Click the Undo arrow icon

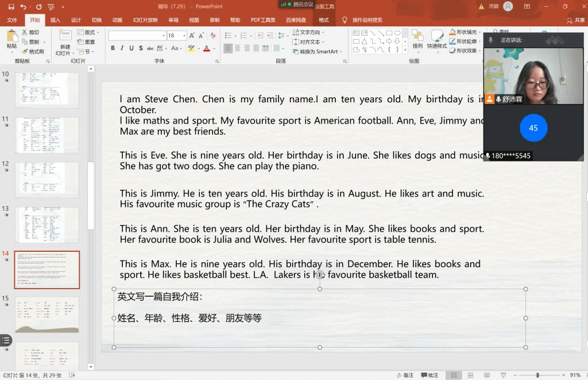point(23,6)
